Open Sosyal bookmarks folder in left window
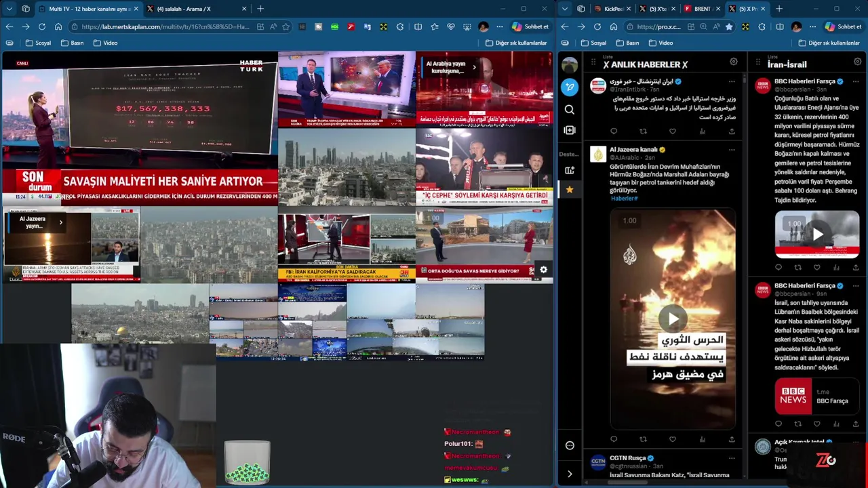Image resolution: width=868 pixels, height=488 pixels. [38, 43]
